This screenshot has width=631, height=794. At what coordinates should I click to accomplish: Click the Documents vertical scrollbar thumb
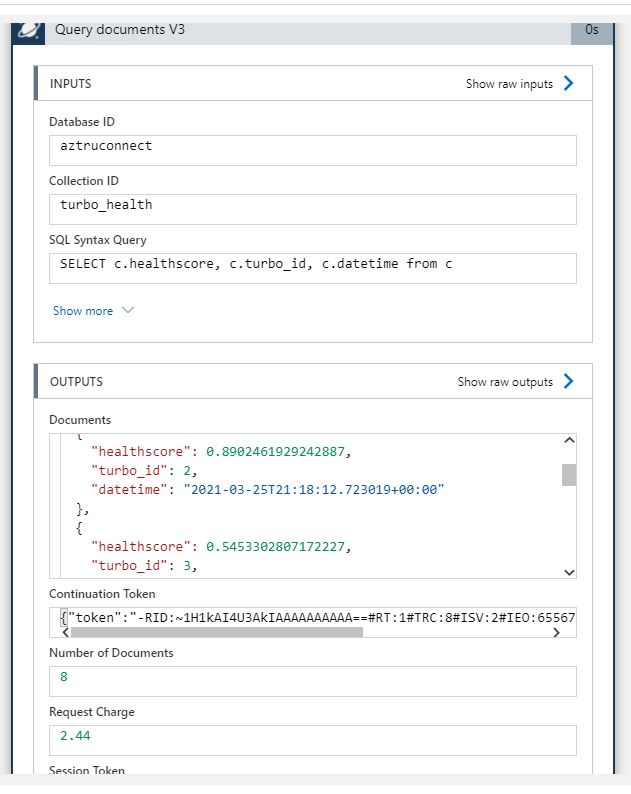click(x=569, y=474)
